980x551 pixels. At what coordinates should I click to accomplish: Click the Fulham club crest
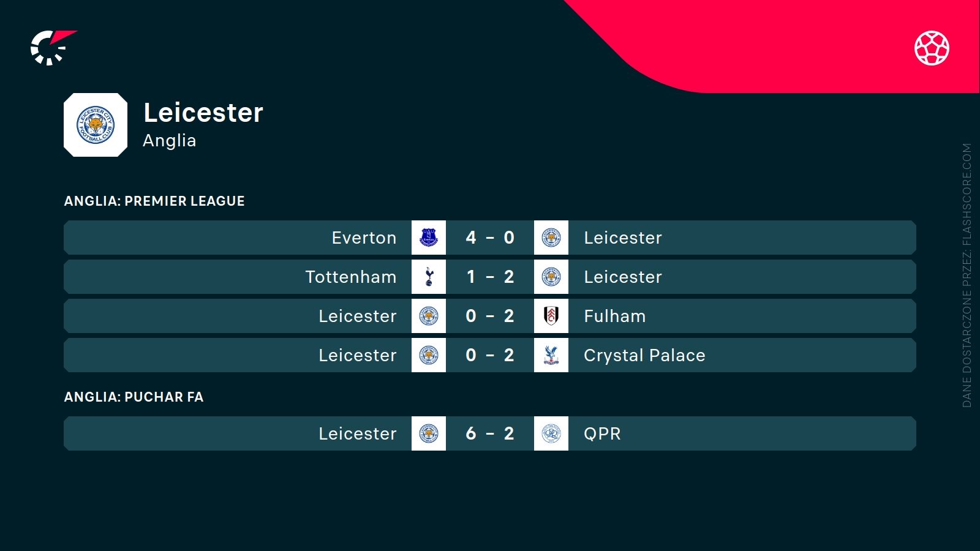point(551,316)
